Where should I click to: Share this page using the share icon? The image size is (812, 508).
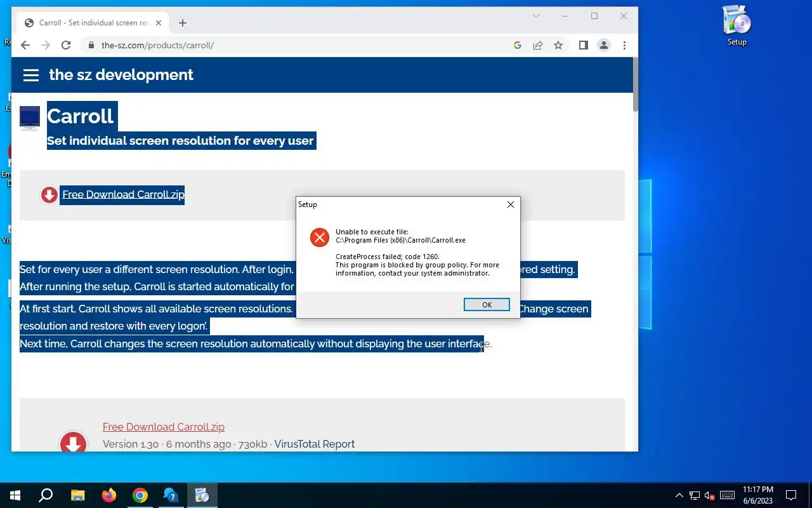click(538, 45)
